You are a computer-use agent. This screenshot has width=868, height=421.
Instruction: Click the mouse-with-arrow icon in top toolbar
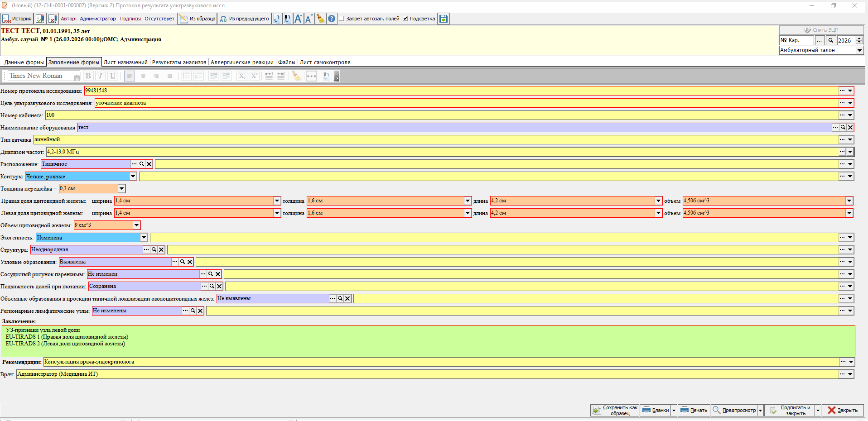288,19
